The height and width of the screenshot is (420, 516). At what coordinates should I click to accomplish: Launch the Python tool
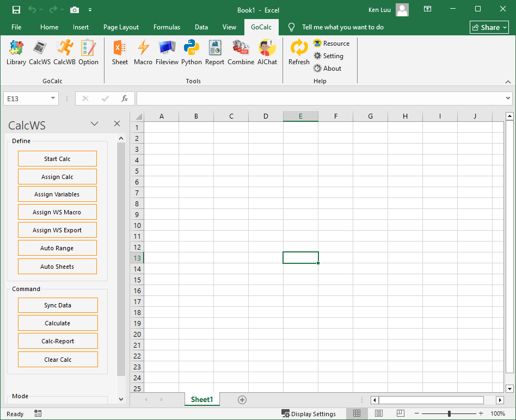coord(191,53)
